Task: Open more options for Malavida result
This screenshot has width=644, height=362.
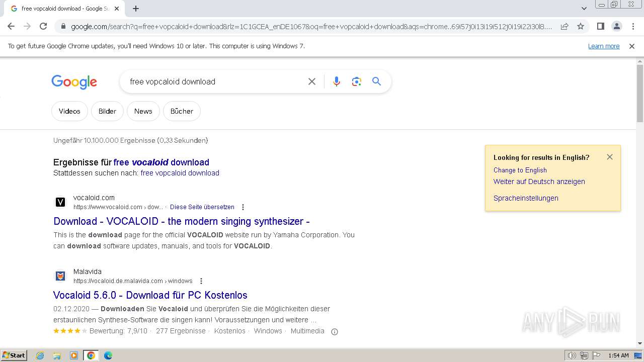Action: click(x=201, y=281)
